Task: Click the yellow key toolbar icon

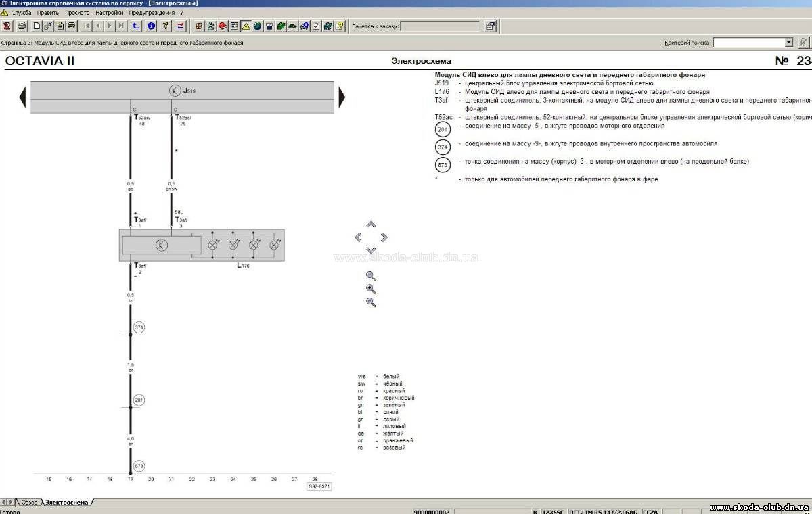Action: click(x=165, y=26)
